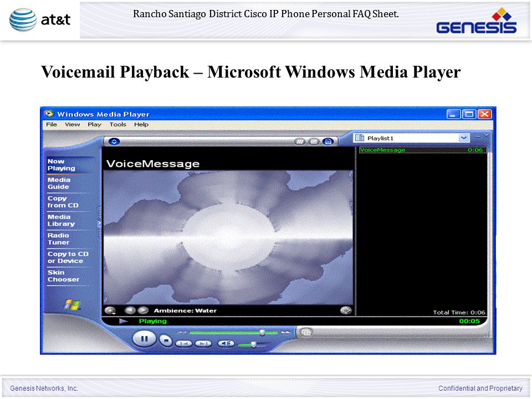Click the Confidential and Proprietary footer text
This screenshot has height=399, width=532.
tap(480, 388)
